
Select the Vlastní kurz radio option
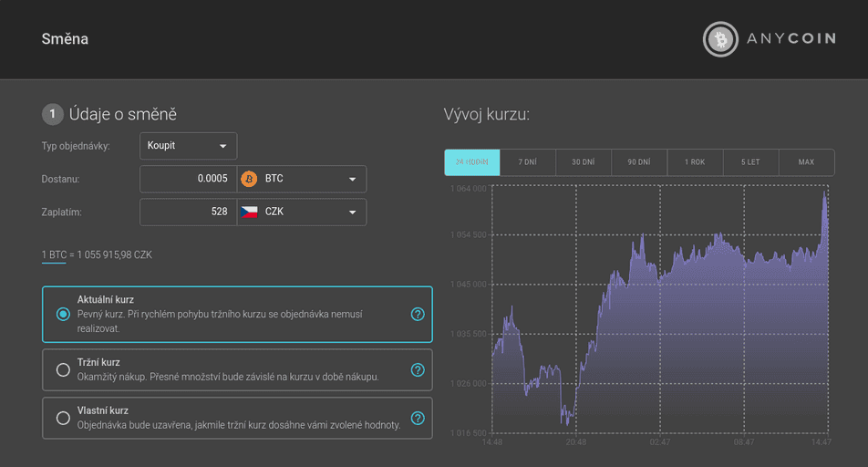63,418
